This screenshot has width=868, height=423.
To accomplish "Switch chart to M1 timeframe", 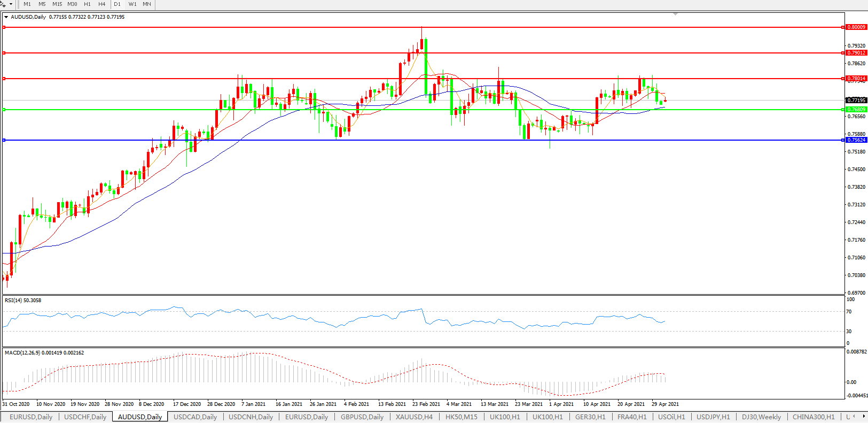I will [x=27, y=4].
